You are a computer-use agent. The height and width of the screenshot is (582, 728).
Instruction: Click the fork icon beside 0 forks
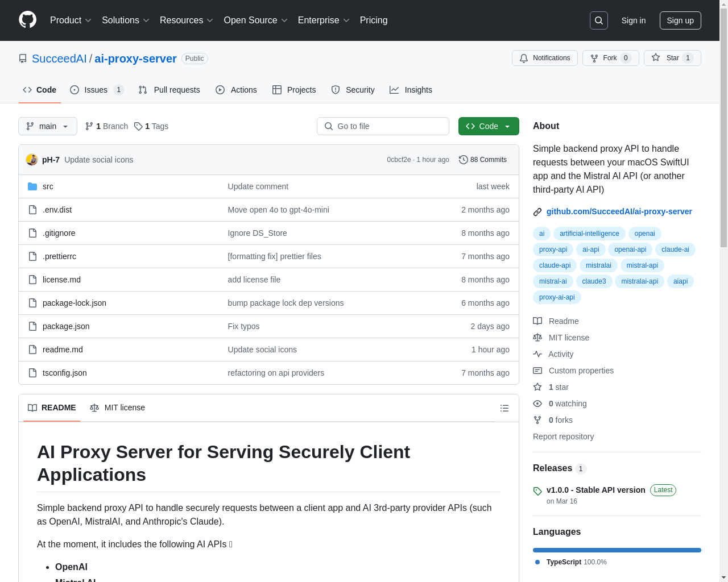pyautogui.click(x=537, y=420)
